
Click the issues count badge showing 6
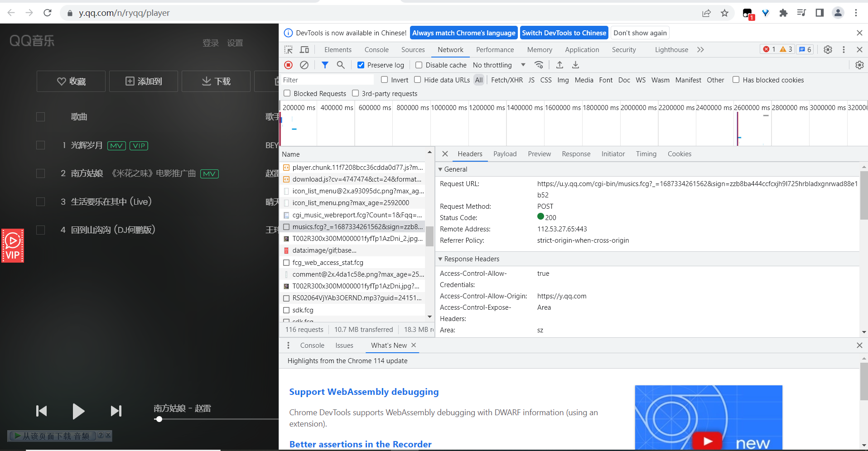click(805, 49)
